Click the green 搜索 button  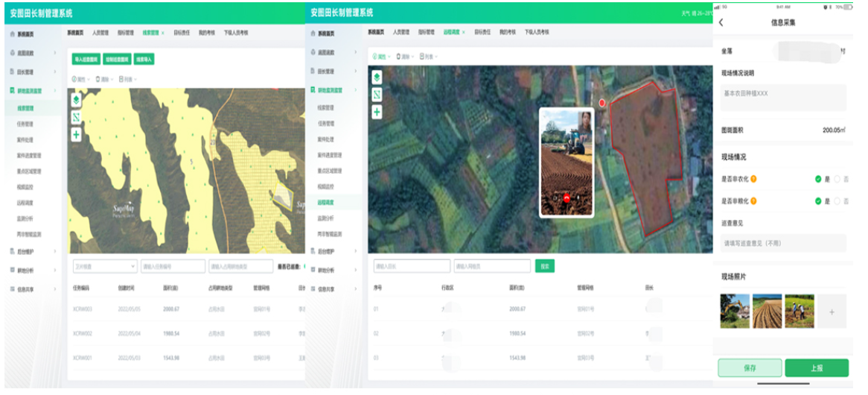click(544, 266)
